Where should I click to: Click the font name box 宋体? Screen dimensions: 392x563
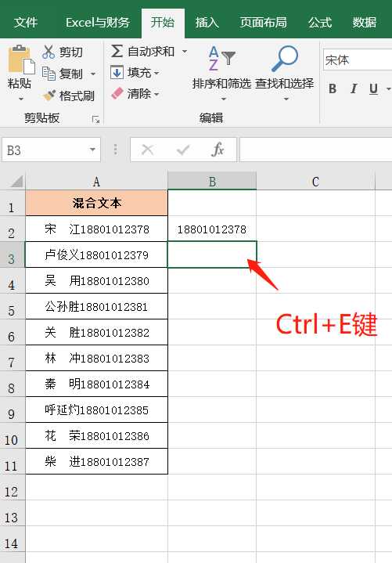[x=358, y=60]
